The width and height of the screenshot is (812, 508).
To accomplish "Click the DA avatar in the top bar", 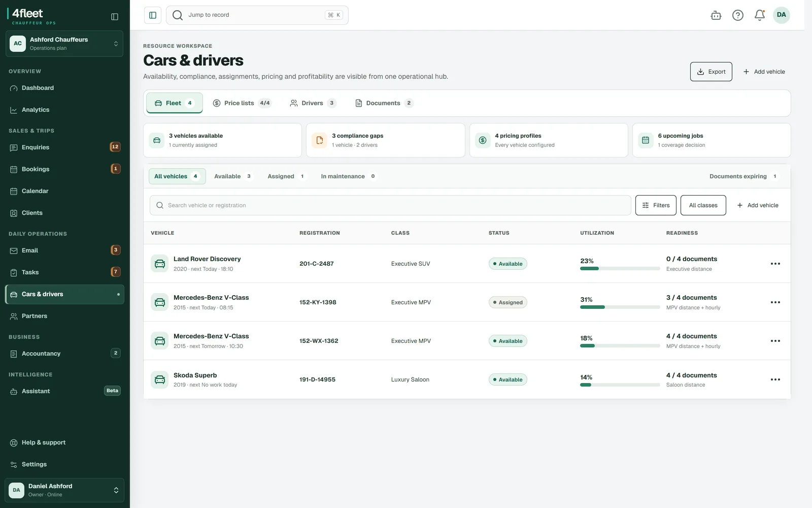I will pos(782,15).
